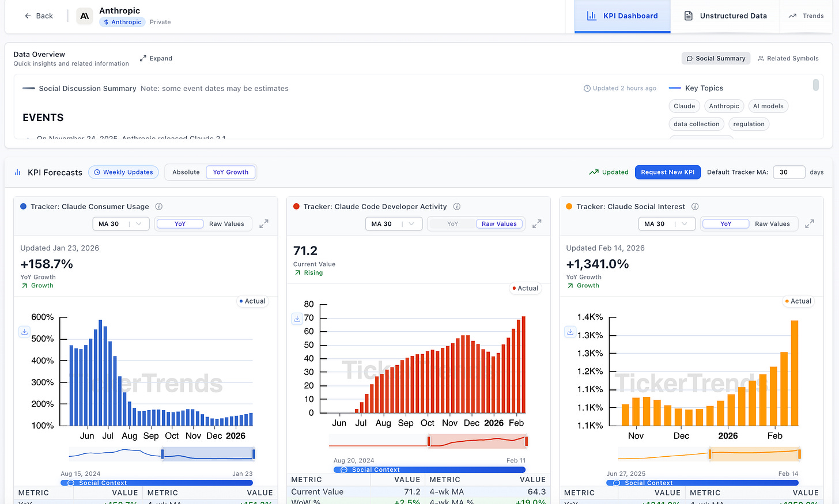Select the Social Summary view
The width and height of the screenshot is (839, 504).
tap(715, 58)
